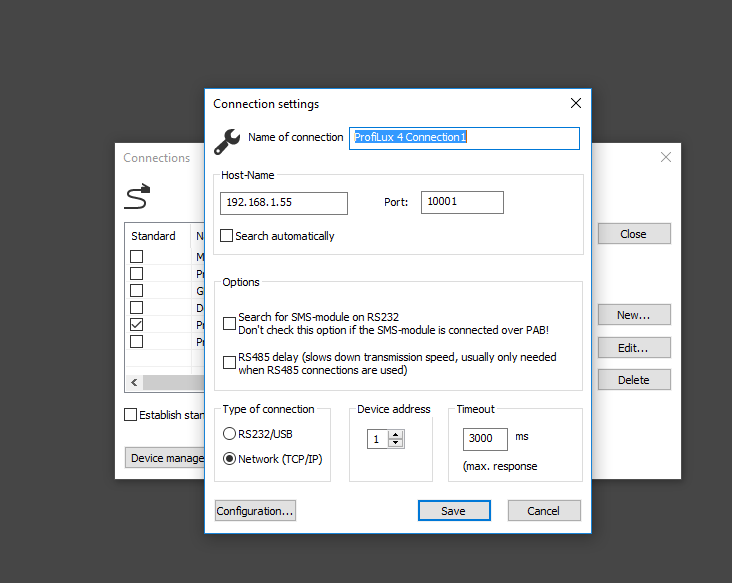Viewport: 732px width, 583px height.
Task: Increase the Device address value
Action: pos(395,435)
